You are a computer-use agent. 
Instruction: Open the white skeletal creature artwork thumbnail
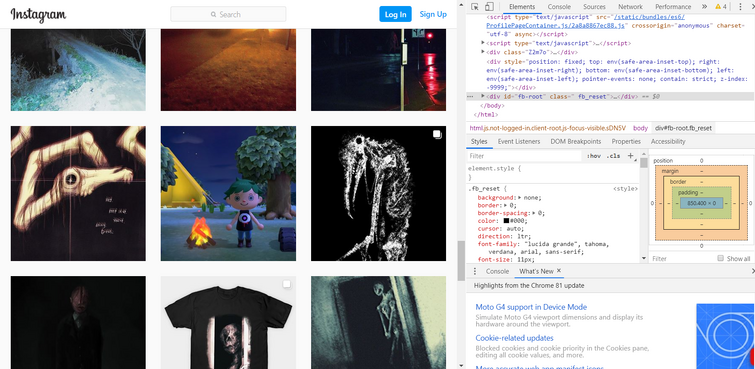[x=378, y=194]
